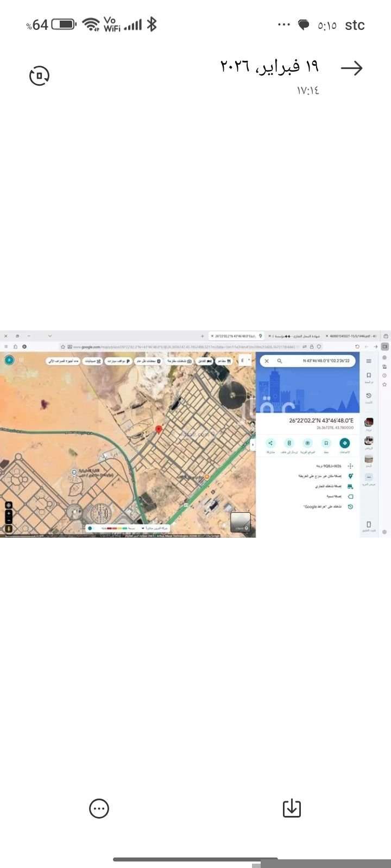Tap the Google Maps screenshot image
This screenshot has width=391, height=868.
[x=195, y=433]
